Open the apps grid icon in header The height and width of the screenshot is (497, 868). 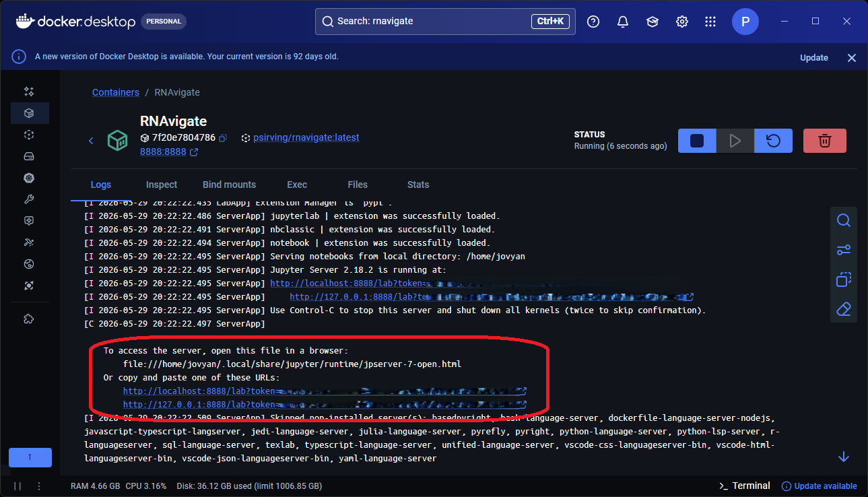coord(710,22)
